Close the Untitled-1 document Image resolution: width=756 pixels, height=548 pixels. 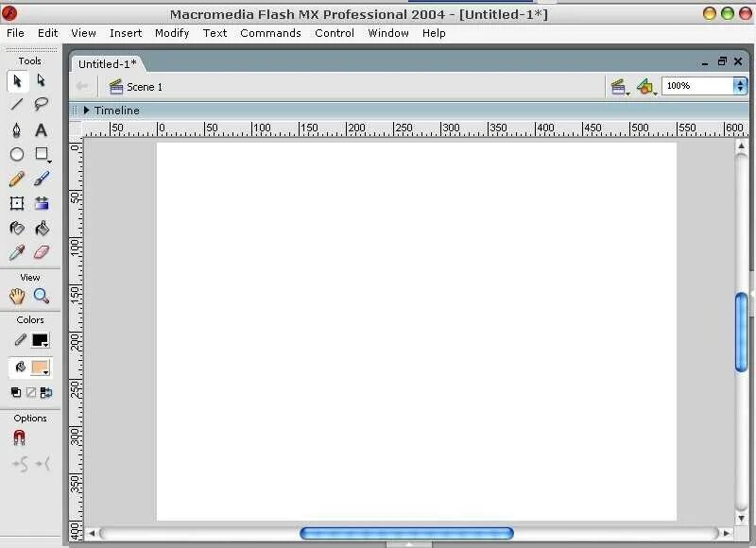point(738,61)
